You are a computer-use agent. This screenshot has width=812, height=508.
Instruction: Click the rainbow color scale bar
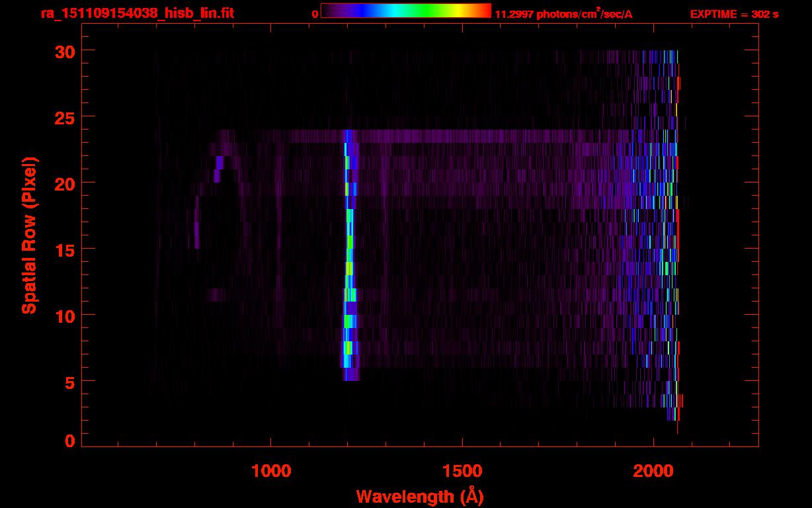point(406,11)
